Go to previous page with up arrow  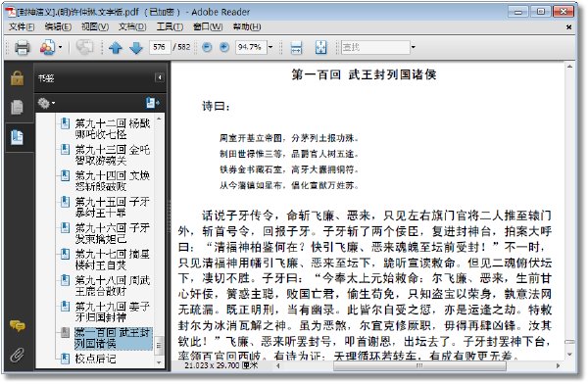point(116,47)
